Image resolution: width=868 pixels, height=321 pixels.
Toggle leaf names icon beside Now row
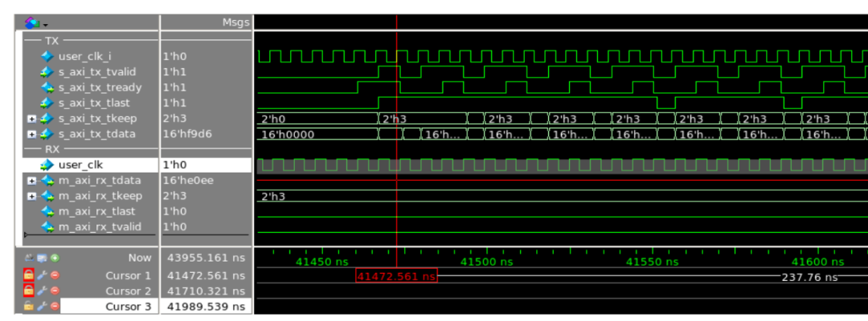point(29,258)
